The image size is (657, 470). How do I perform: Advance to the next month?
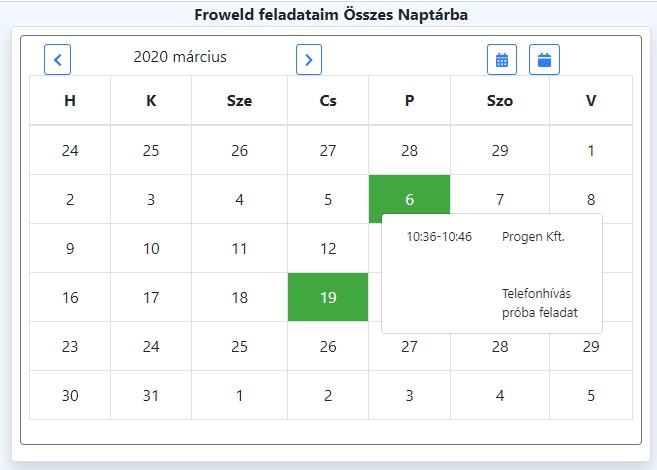(x=309, y=59)
